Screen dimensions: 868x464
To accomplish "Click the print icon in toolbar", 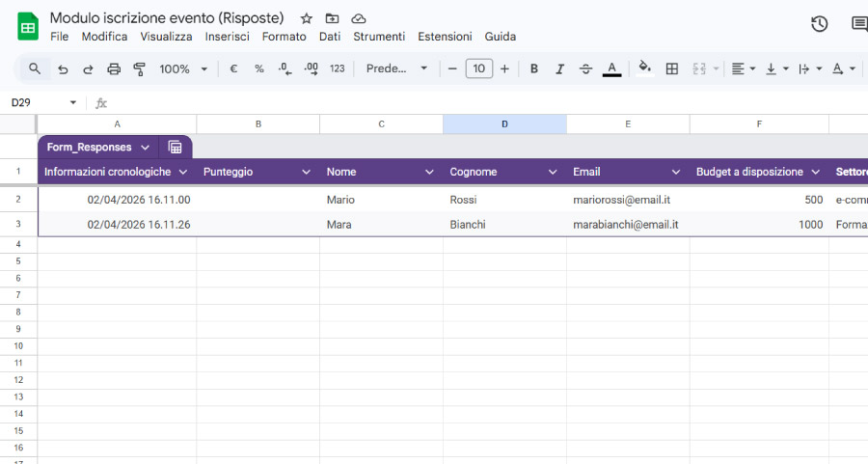I will click(114, 68).
